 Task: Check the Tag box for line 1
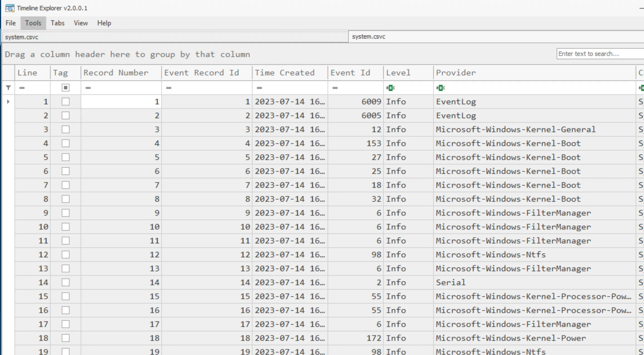pos(66,102)
